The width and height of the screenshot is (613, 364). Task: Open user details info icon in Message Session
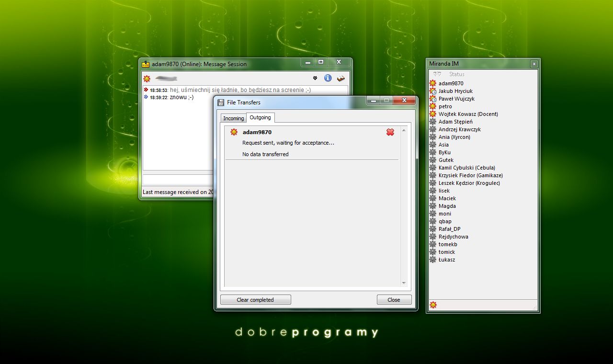(x=328, y=78)
